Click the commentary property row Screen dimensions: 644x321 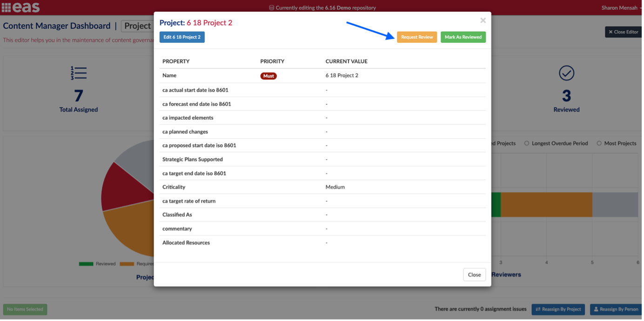coord(322,229)
